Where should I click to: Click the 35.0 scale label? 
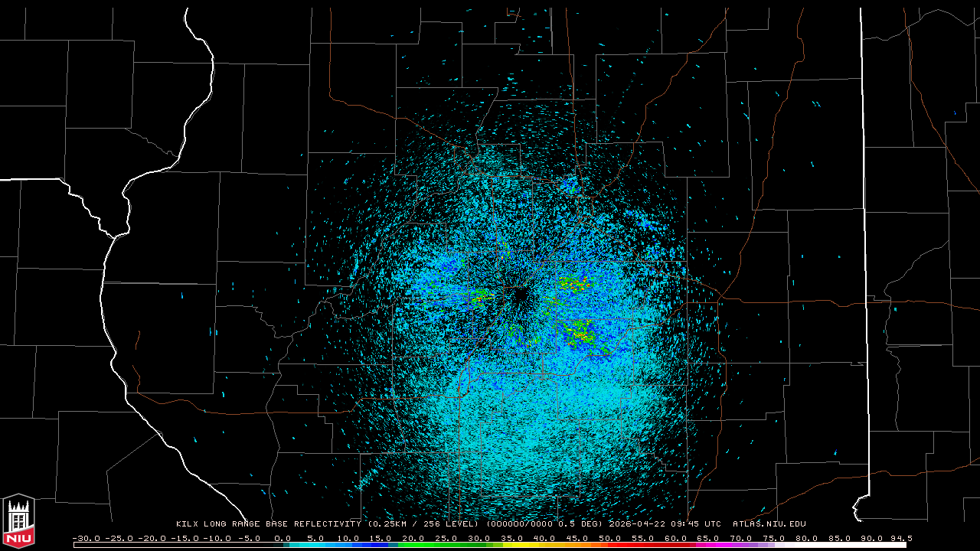(512, 538)
